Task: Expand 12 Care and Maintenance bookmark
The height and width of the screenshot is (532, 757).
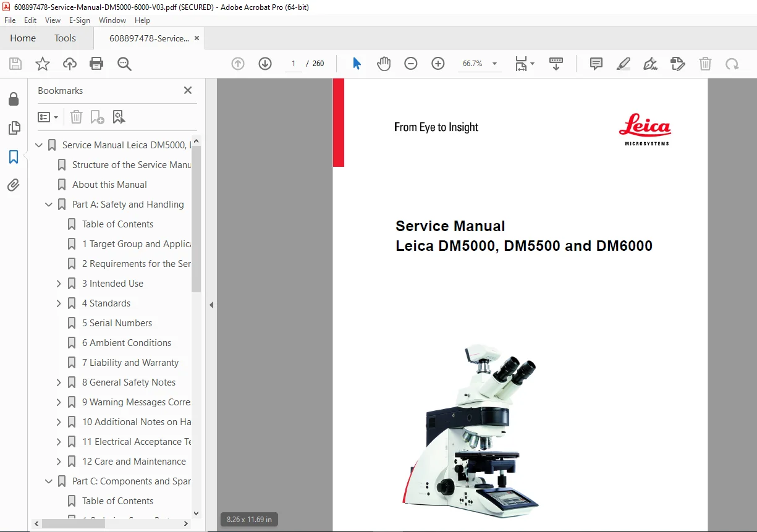Action: point(59,462)
